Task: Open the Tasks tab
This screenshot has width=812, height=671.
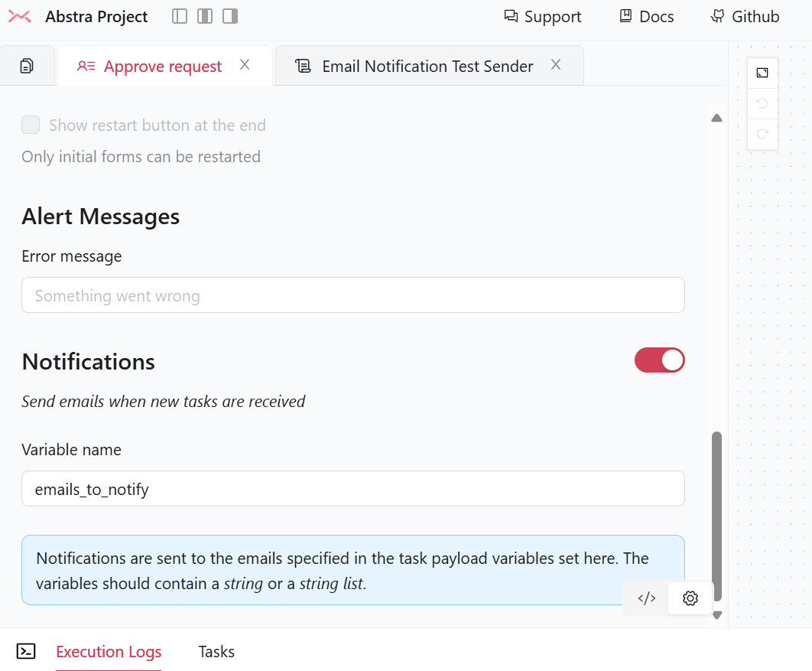Action: pos(216,652)
